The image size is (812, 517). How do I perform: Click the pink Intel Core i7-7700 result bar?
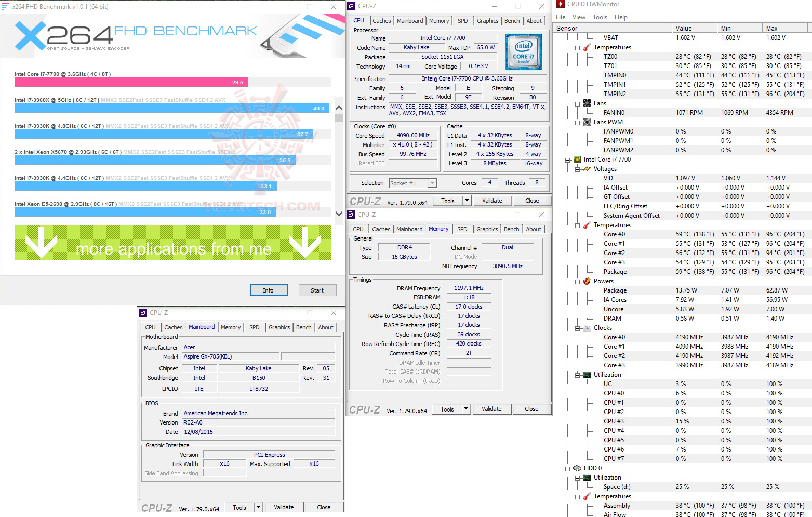coord(131,82)
